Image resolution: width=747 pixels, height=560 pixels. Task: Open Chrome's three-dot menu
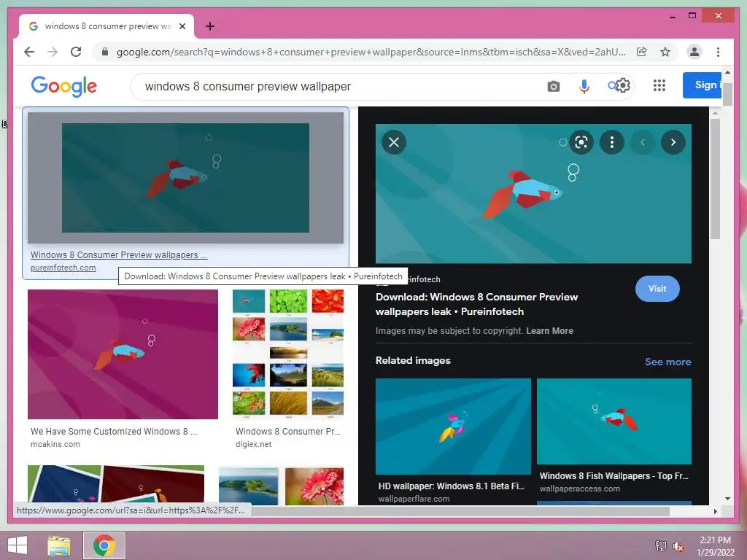[x=718, y=52]
